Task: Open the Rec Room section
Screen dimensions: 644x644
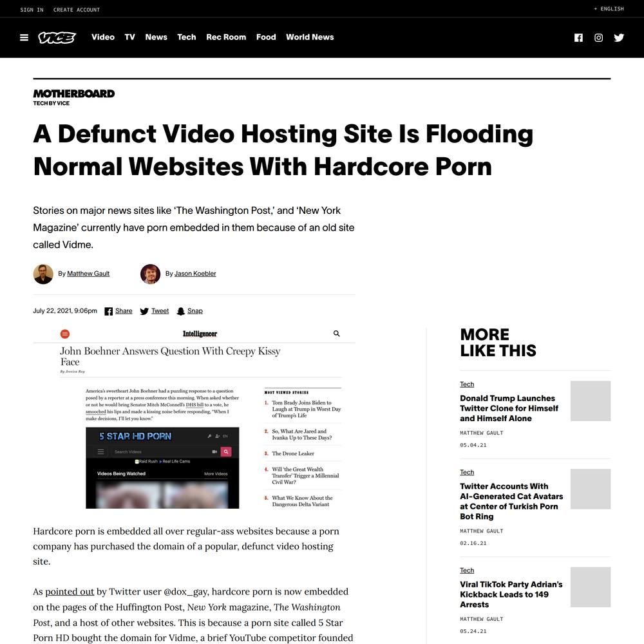Action: 226,37
